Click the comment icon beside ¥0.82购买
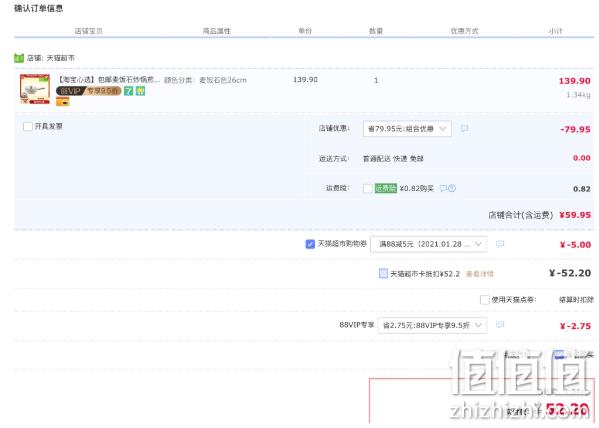The image size is (599, 428). [x=443, y=188]
